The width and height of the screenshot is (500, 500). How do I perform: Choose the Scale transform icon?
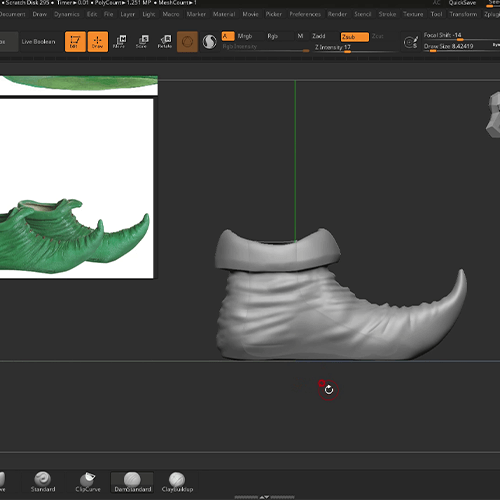click(x=142, y=42)
